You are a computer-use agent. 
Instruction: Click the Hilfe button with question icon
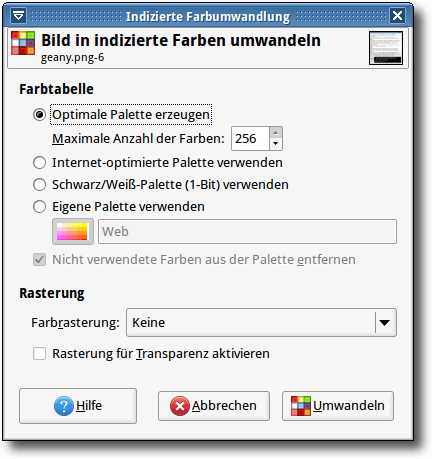click(x=78, y=406)
